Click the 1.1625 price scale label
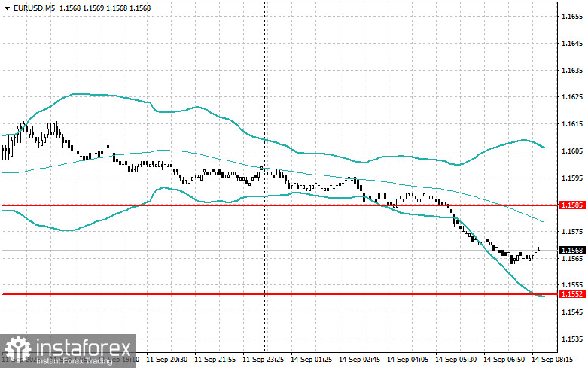Viewport: 588px width, 368px height. (572, 96)
